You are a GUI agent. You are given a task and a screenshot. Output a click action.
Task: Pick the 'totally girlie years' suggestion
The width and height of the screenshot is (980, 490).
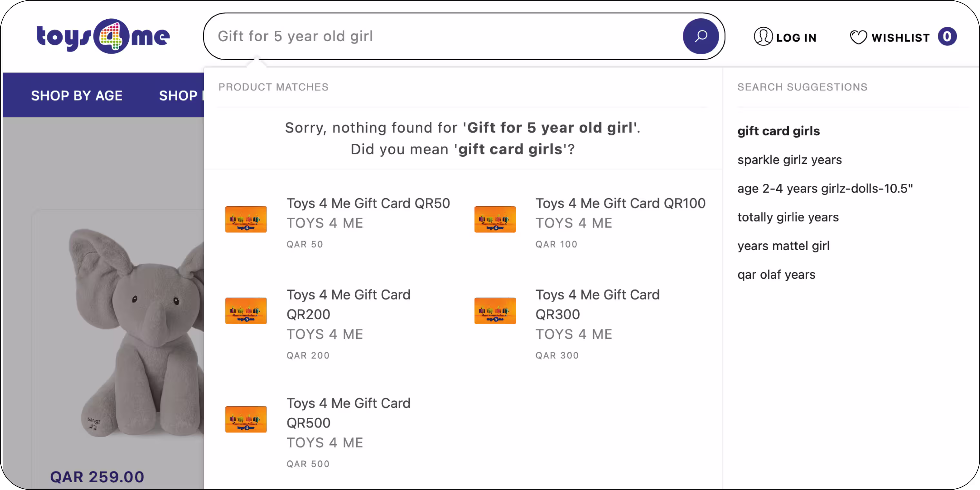(x=788, y=217)
